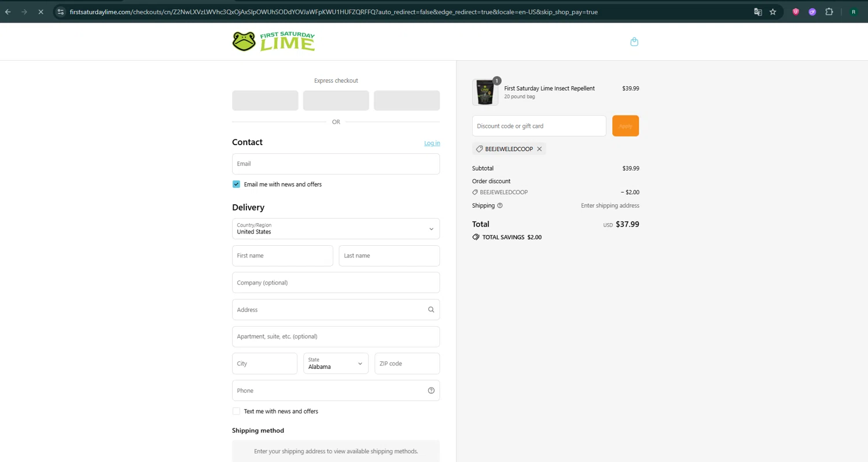Click the TOTAL SAVINGS $2.00 text
Image resolution: width=868 pixels, height=462 pixels.
pos(512,237)
